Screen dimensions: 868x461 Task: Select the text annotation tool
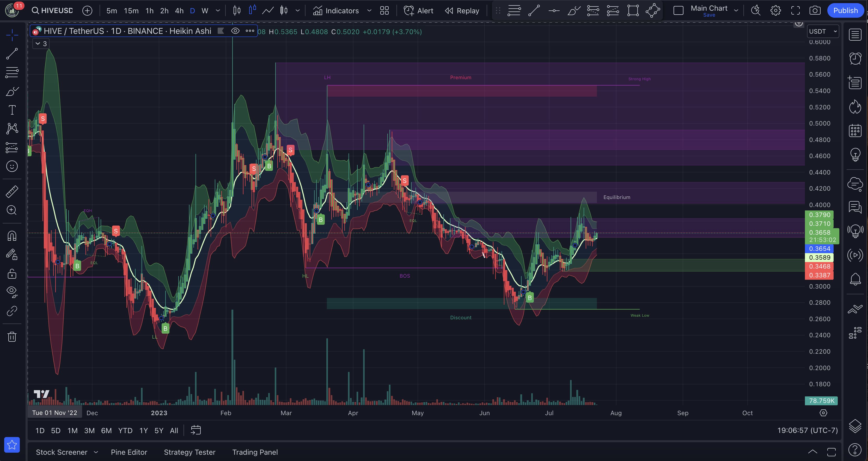point(12,110)
